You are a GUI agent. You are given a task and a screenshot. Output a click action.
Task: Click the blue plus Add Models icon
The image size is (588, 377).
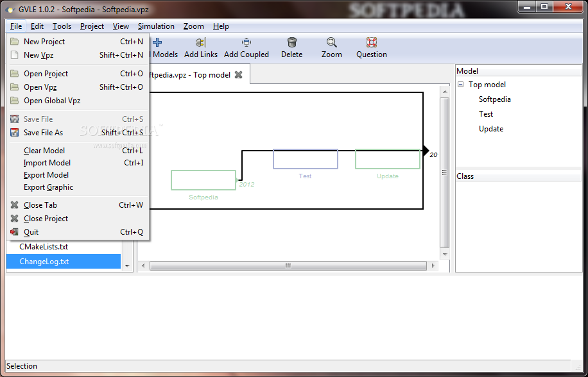[157, 42]
